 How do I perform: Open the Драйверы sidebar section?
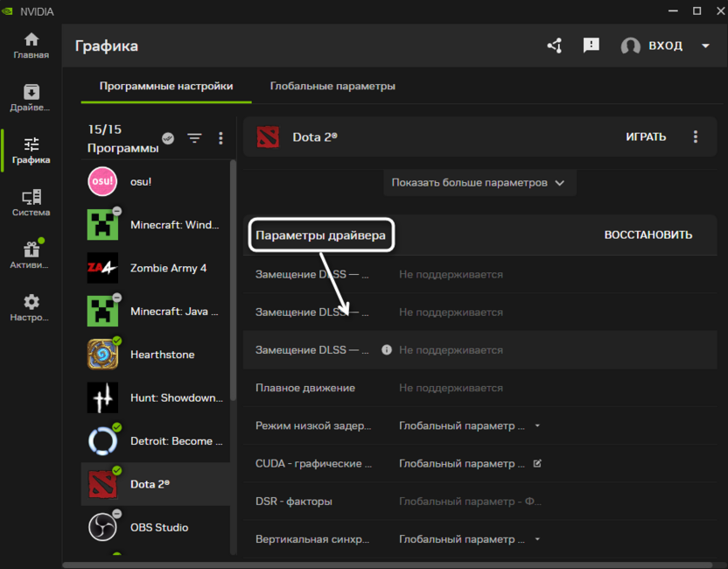pos(31,98)
